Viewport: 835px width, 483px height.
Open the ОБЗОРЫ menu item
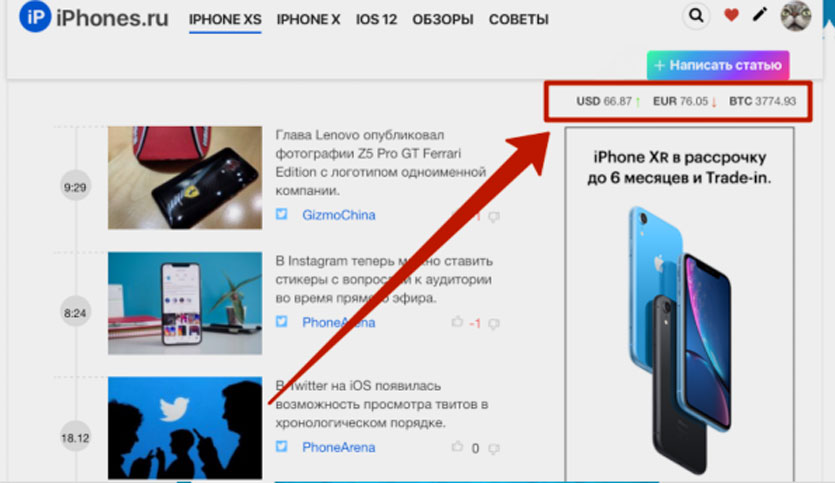click(x=443, y=20)
